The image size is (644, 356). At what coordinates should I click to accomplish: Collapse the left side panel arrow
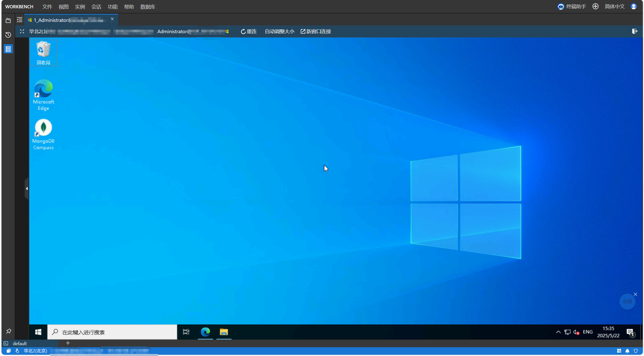point(27,189)
